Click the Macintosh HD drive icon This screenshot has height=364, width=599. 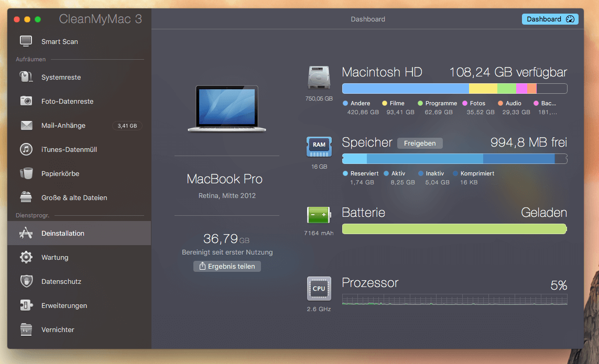[x=319, y=78]
